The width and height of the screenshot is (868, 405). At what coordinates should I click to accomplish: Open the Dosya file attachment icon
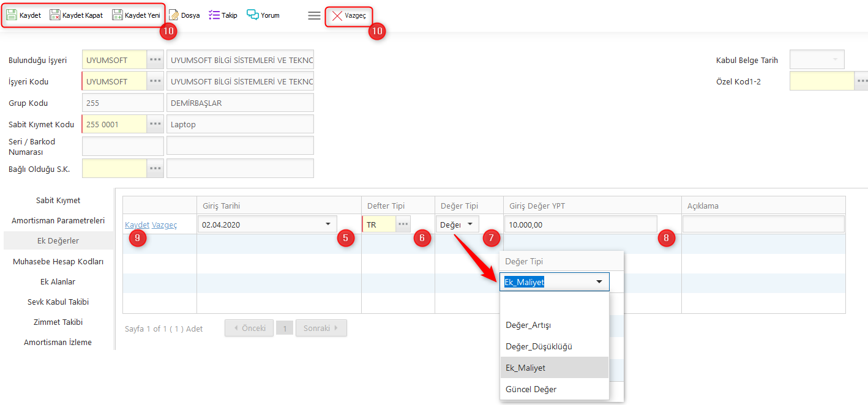[x=174, y=15]
